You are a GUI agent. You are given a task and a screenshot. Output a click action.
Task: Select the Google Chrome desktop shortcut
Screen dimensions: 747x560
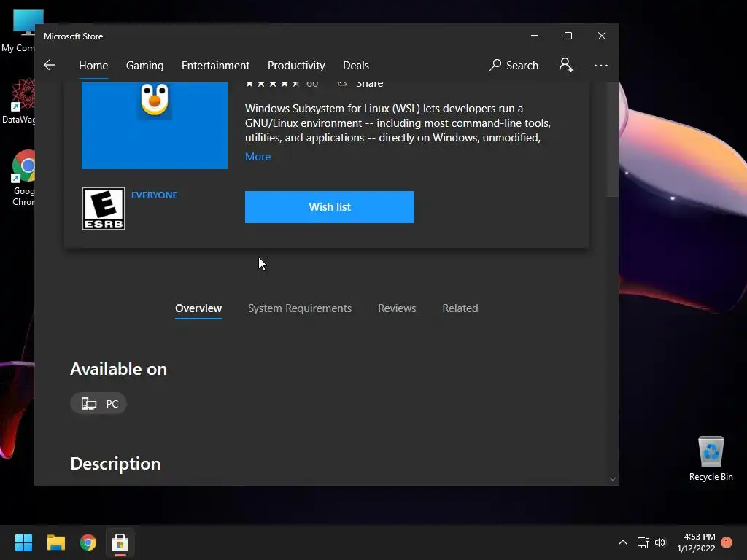(23, 178)
